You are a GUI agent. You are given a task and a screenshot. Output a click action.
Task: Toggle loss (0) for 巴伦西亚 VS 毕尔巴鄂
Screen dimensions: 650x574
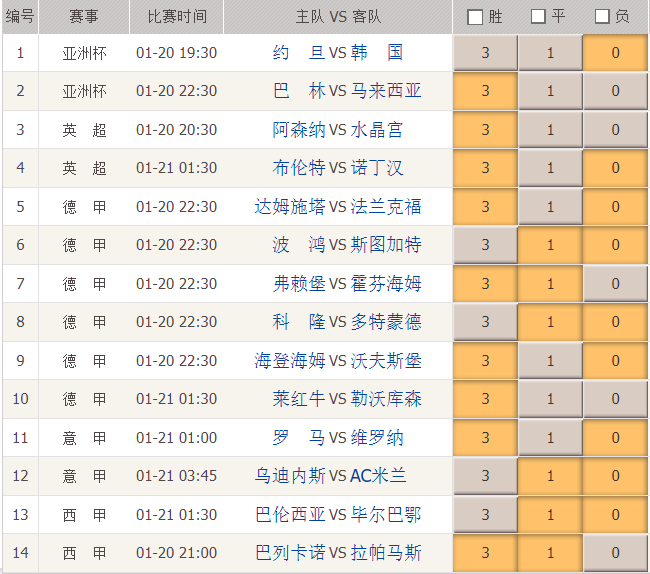point(616,515)
